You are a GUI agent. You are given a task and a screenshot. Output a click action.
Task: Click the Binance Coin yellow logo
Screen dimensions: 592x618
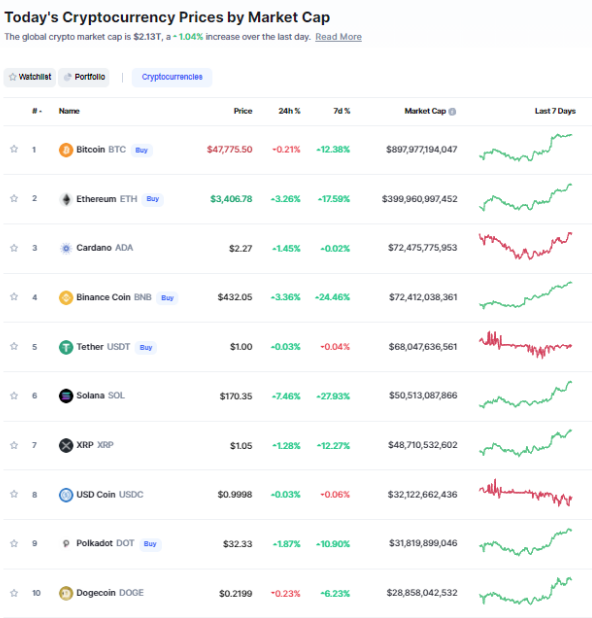66,298
